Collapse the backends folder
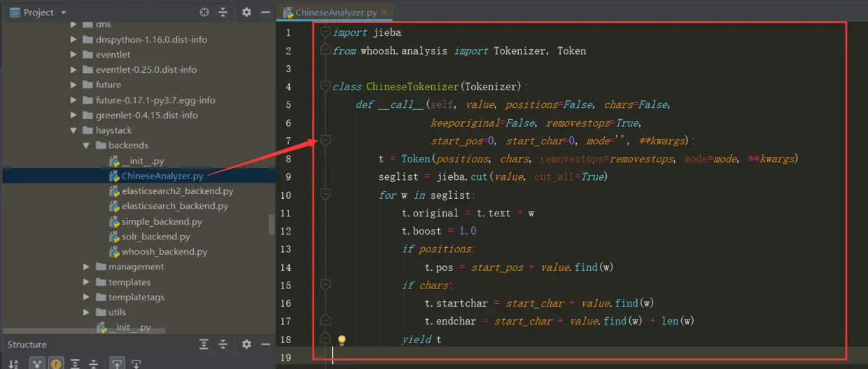The image size is (868, 369). [87, 146]
